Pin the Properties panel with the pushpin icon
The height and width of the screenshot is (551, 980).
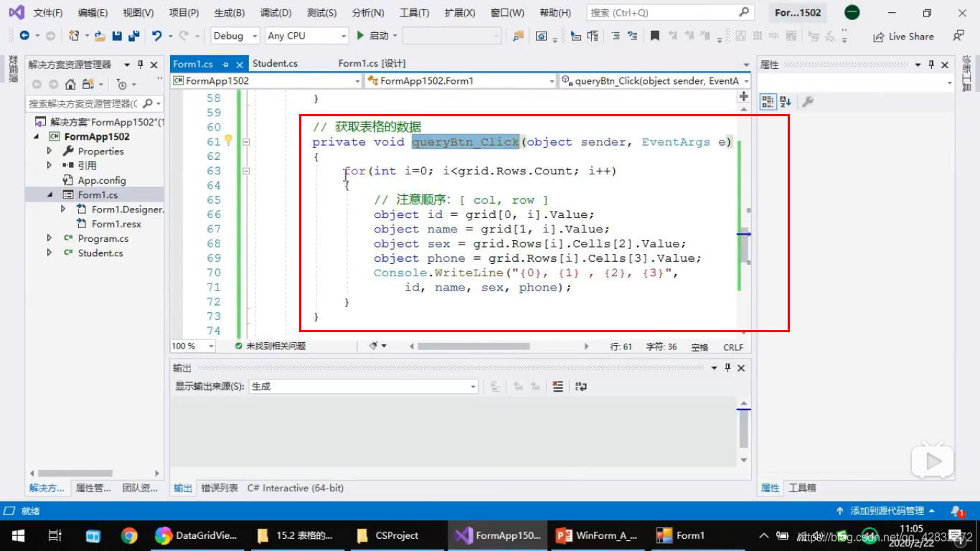click(932, 65)
